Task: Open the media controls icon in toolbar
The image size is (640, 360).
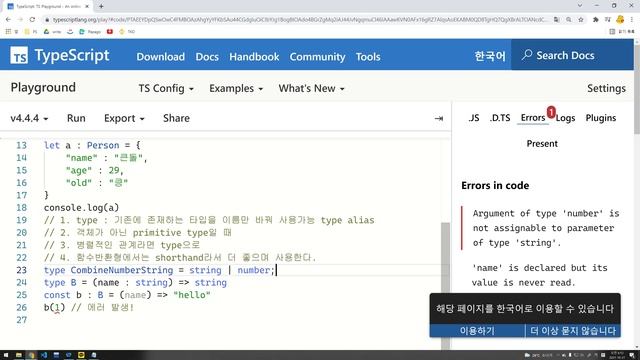Action: (x=608, y=19)
